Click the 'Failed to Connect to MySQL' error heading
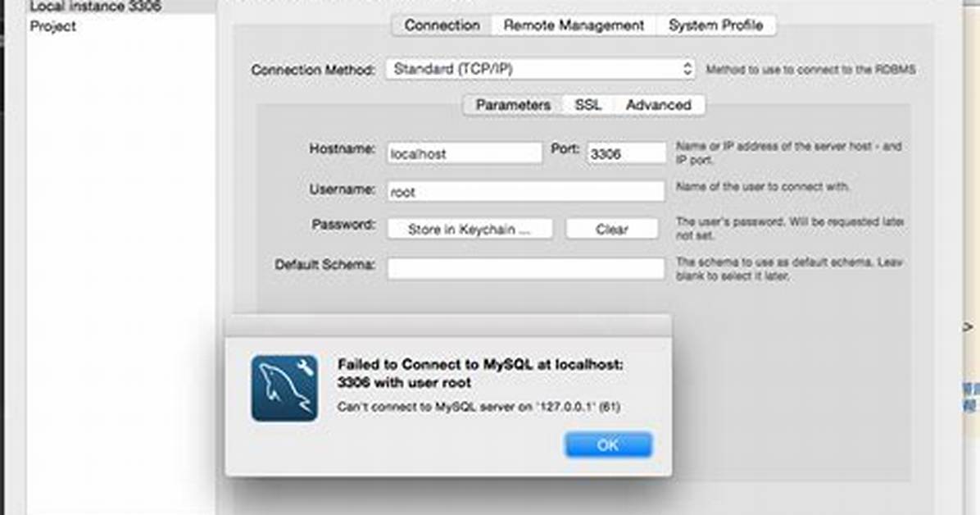This screenshot has width=980, height=515. point(480,373)
